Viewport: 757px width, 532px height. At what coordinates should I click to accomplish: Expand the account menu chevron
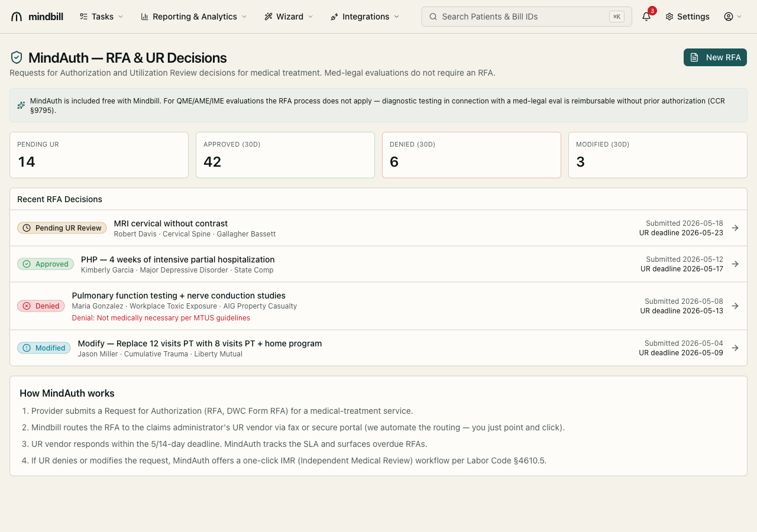click(x=739, y=17)
